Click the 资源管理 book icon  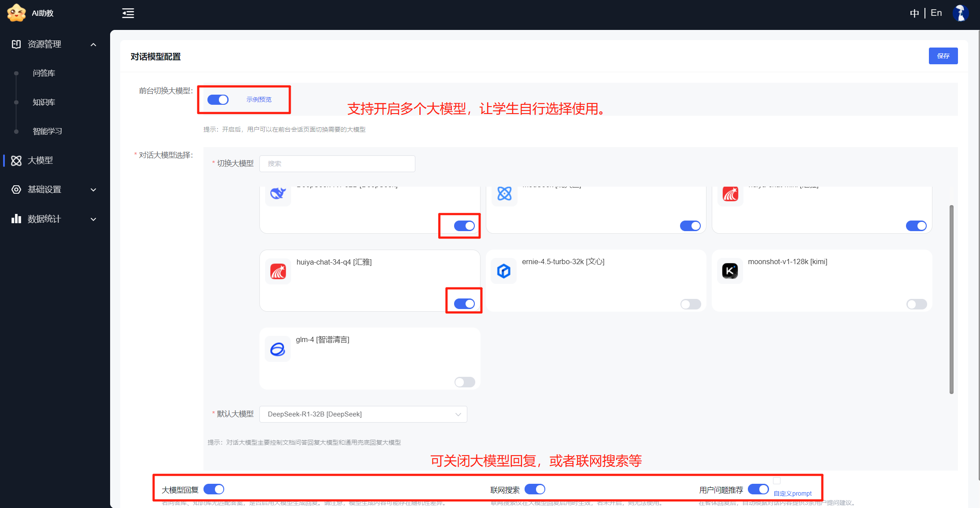tap(16, 44)
